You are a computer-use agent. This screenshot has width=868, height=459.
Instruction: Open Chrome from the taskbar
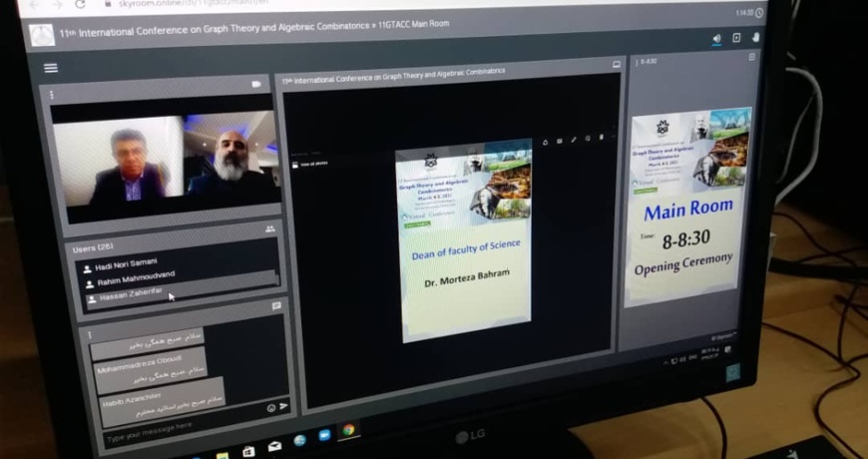coord(348,430)
